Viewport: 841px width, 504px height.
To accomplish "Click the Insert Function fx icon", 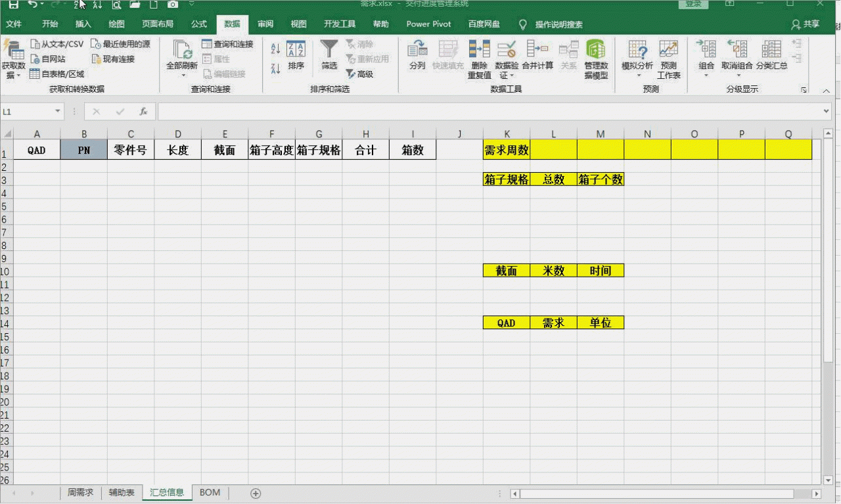I will pyautogui.click(x=143, y=112).
